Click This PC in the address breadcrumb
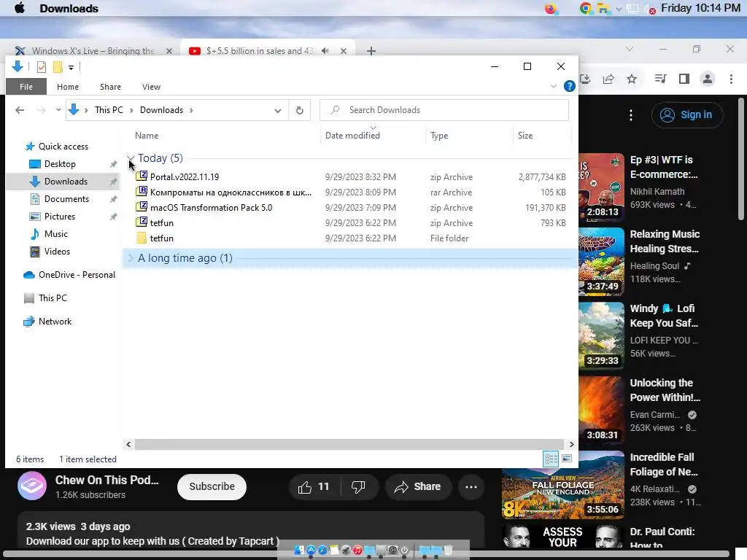 tap(109, 110)
